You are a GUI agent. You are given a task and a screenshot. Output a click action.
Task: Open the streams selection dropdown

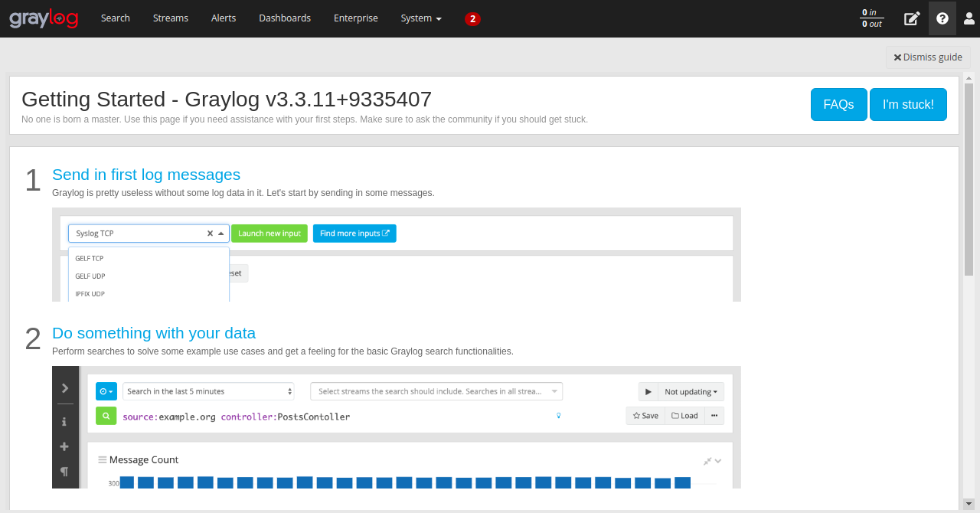[x=436, y=391]
